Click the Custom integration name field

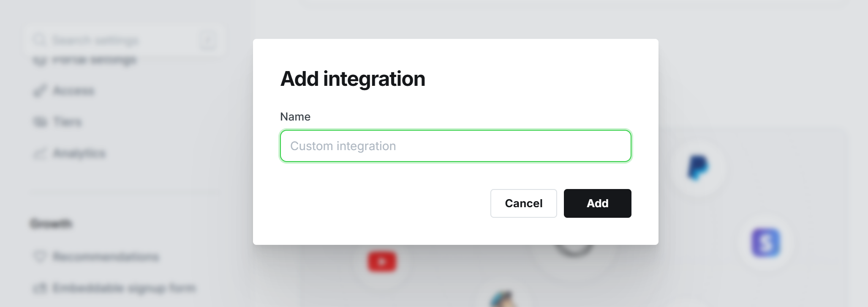click(x=455, y=146)
